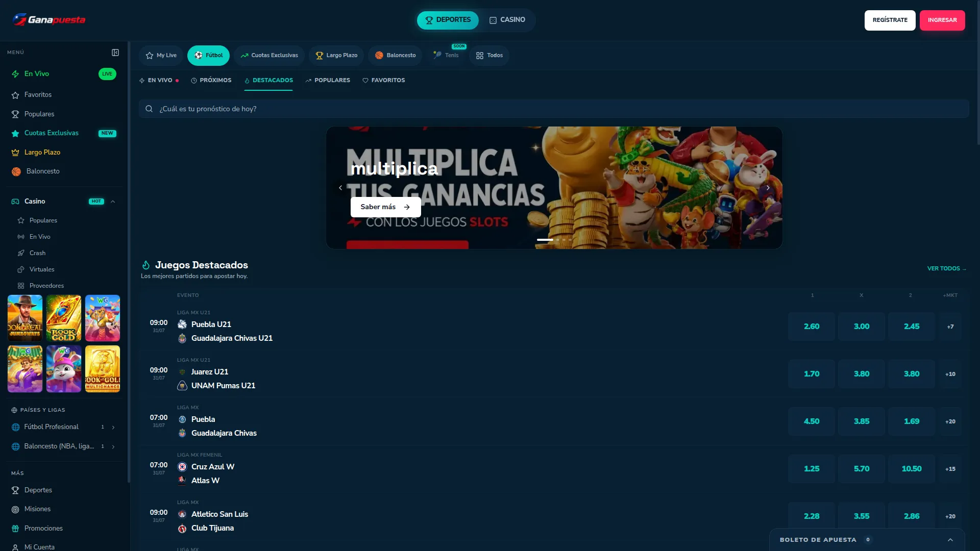
Task: Expand +7 markets for Puebla U21
Action: [x=950, y=327]
